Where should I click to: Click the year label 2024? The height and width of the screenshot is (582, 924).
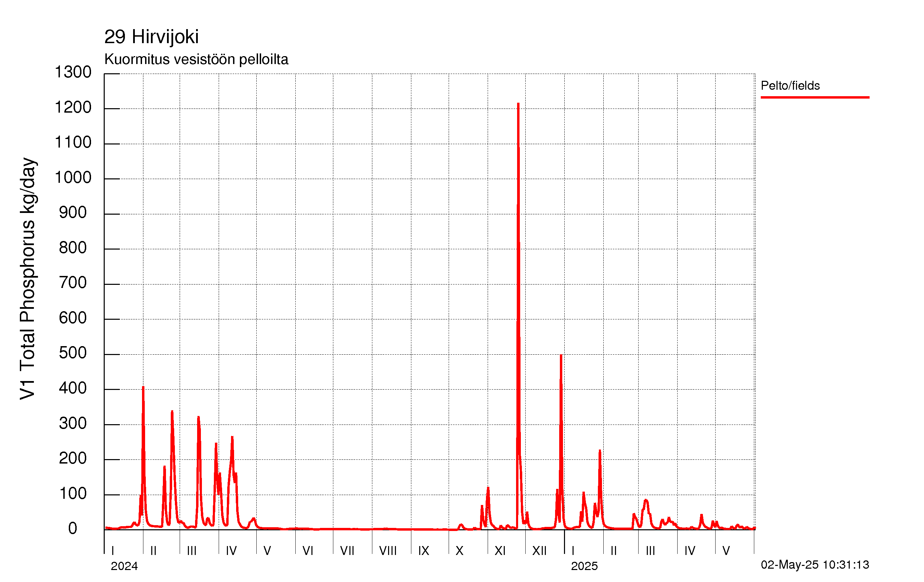(x=124, y=566)
